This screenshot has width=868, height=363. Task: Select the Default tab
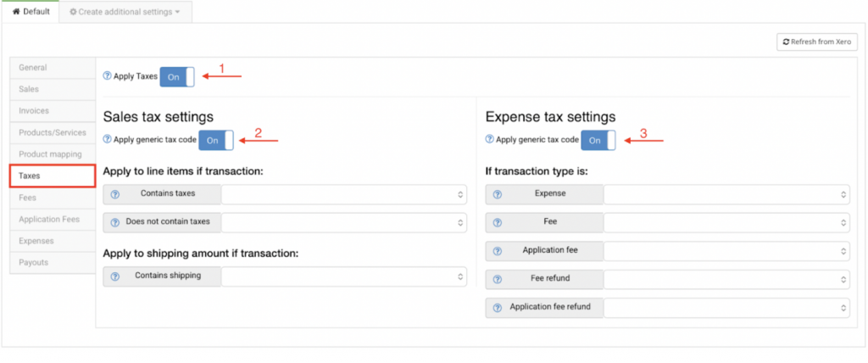coord(31,12)
